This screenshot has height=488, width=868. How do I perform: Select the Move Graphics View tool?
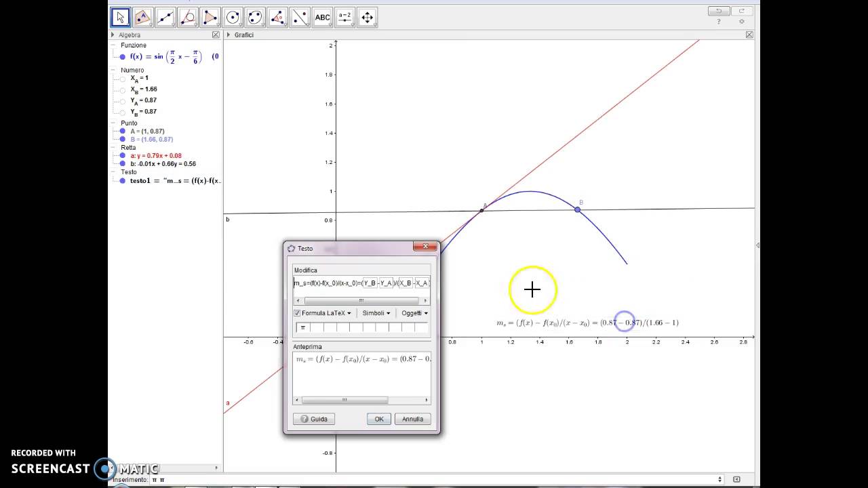(x=368, y=18)
